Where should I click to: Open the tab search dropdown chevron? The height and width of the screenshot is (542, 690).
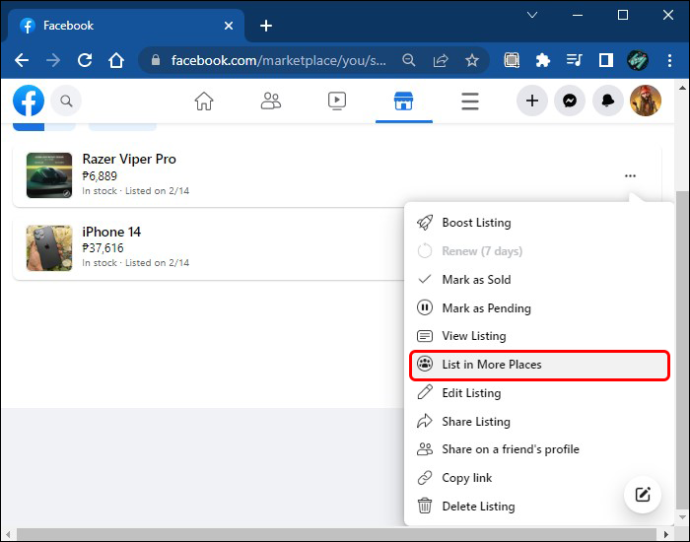tap(532, 15)
